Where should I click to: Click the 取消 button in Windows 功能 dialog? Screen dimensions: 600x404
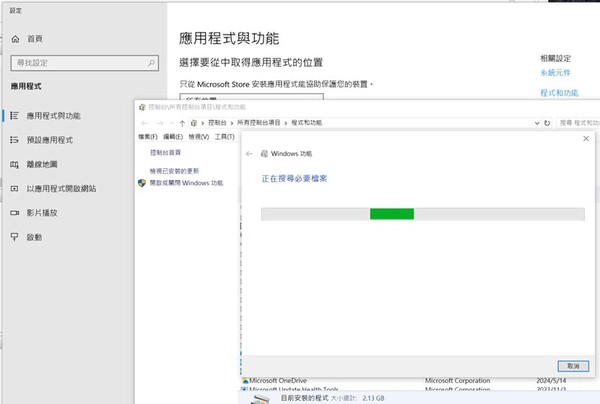click(572, 366)
